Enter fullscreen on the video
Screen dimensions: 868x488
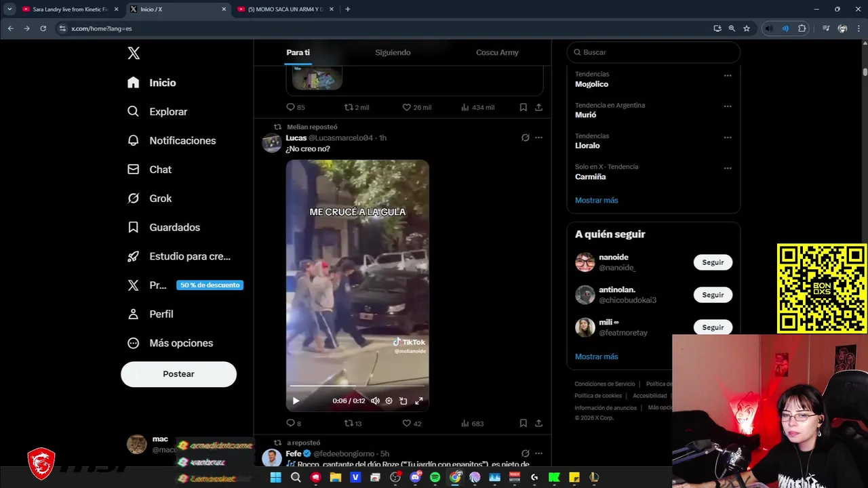pyautogui.click(x=419, y=401)
